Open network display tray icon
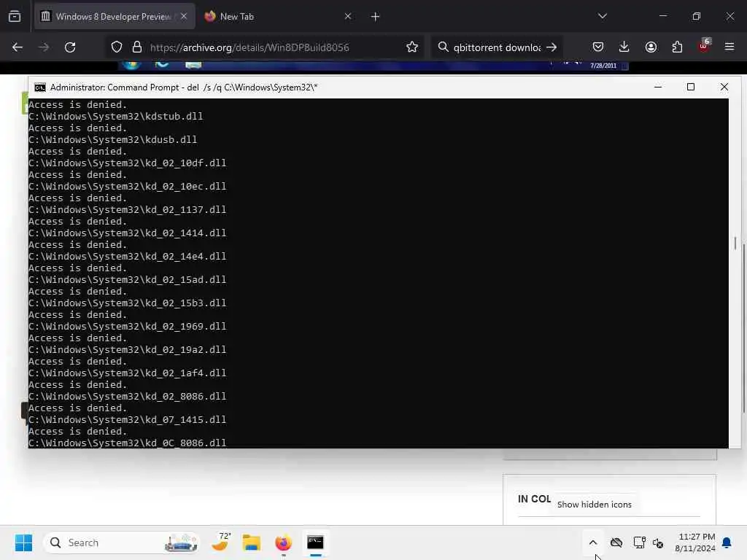Viewport: 747px width, 560px height. [639, 542]
